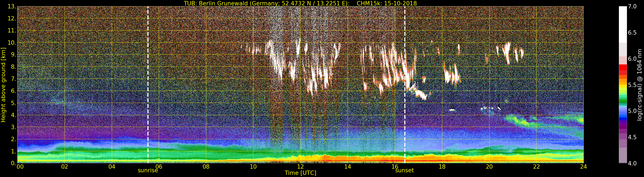
Task: Click colorbar value '5.0'
Action: pyautogui.click(x=632, y=111)
